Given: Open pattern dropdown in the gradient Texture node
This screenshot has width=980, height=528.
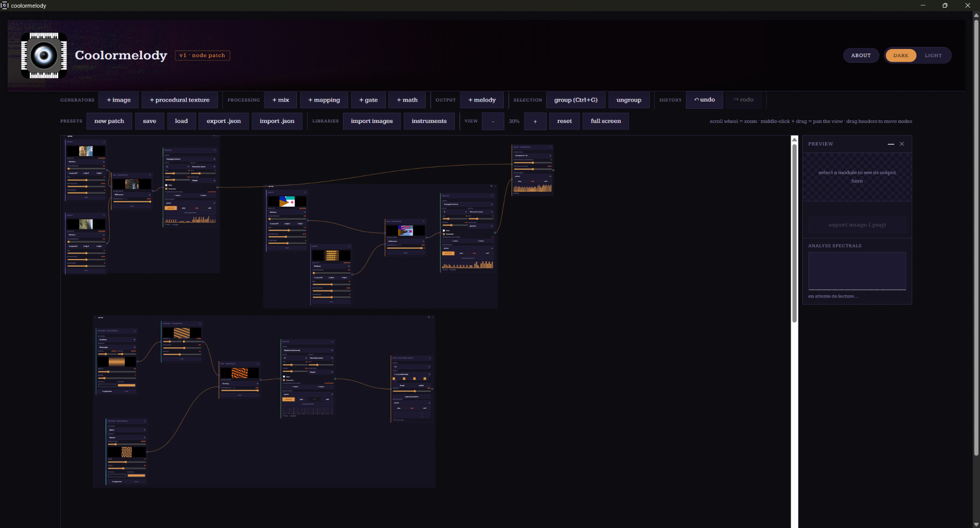Looking at the screenshot, I should coord(117,340).
